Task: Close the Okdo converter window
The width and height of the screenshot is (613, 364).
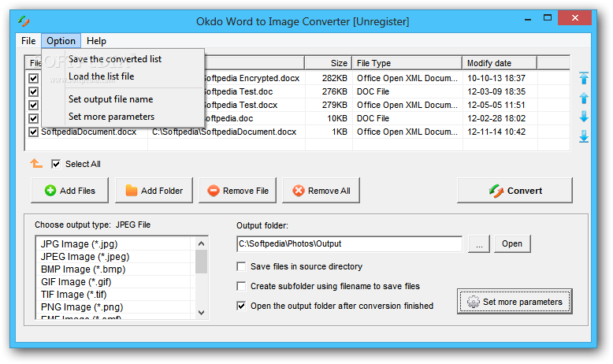Action: [x=574, y=18]
